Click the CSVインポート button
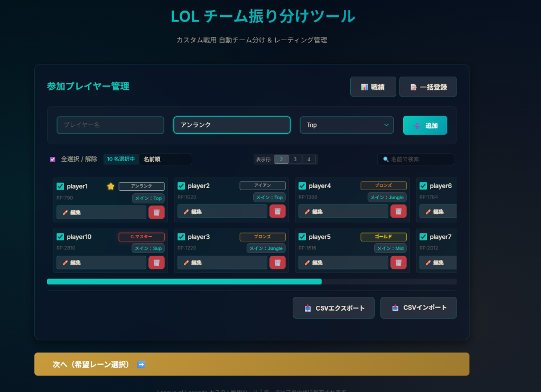This screenshot has width=541, height=392. (418, 307)
